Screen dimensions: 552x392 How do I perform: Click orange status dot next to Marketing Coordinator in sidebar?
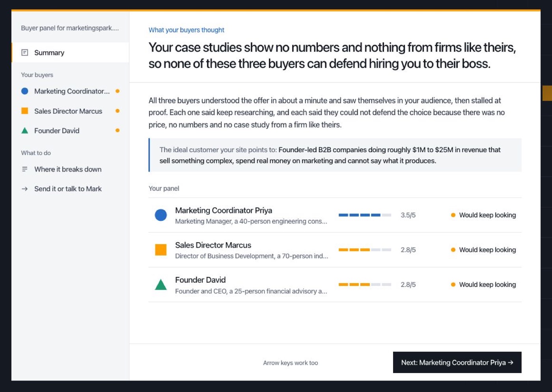pos(117,91)
